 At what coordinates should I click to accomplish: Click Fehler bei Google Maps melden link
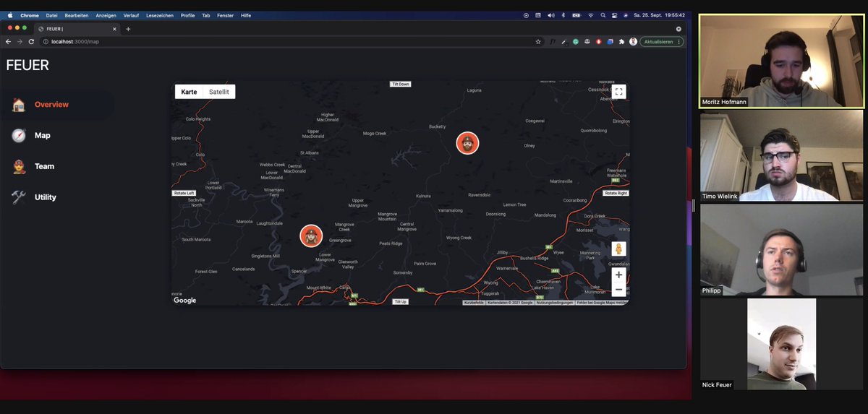tap(603, 303)
